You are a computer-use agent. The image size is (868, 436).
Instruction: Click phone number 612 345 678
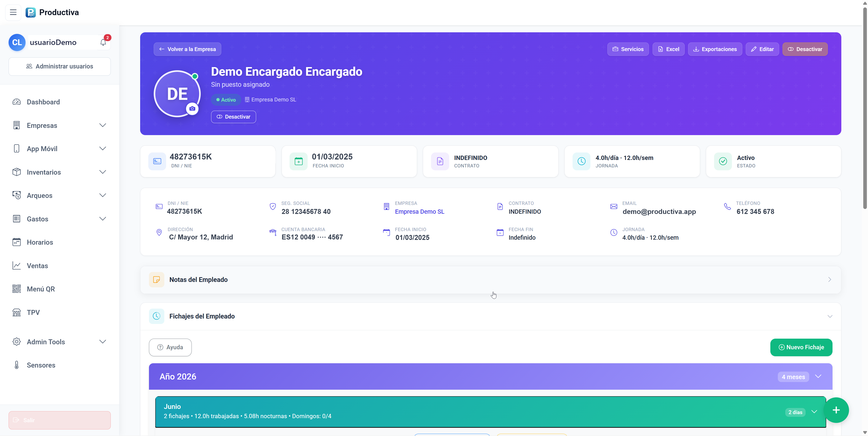755,212
